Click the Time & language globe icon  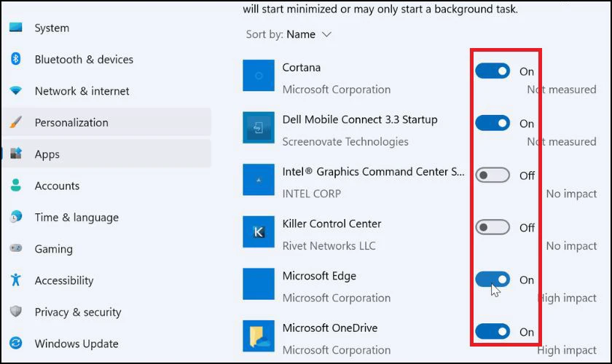(x=15, y=216)
